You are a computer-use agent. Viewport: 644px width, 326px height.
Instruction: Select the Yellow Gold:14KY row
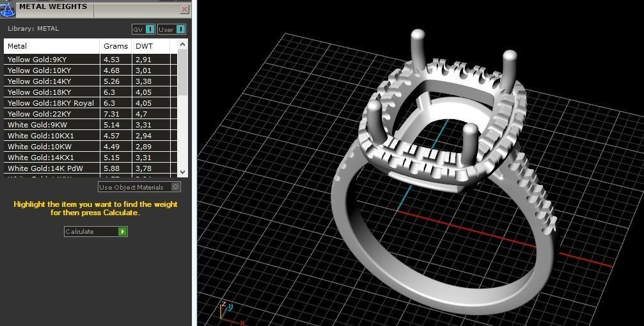pyautogui.click(x=90, y=81)
